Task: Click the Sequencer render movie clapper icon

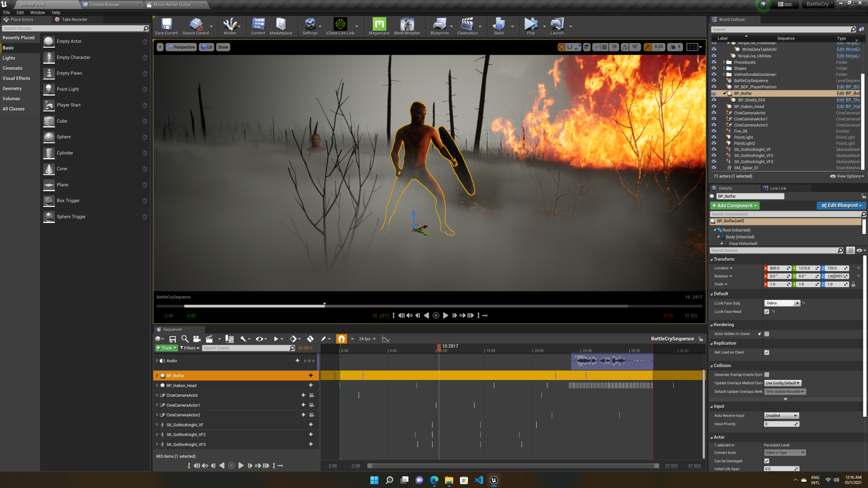Action: (x=209, y=339)
